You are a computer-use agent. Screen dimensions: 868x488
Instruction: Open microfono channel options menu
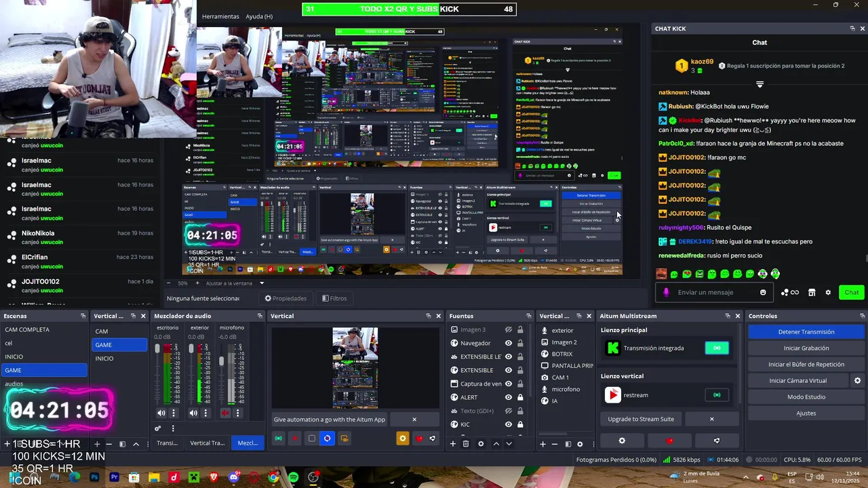(237, 413)
